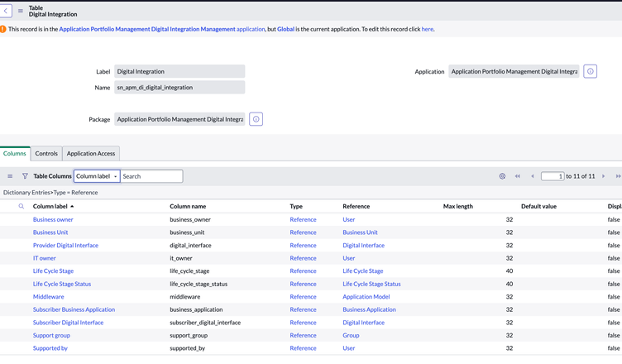The height and width of the screenshot is (364, 622).
Task: Click the Search box in Table Columns
Action: [151, 176]
